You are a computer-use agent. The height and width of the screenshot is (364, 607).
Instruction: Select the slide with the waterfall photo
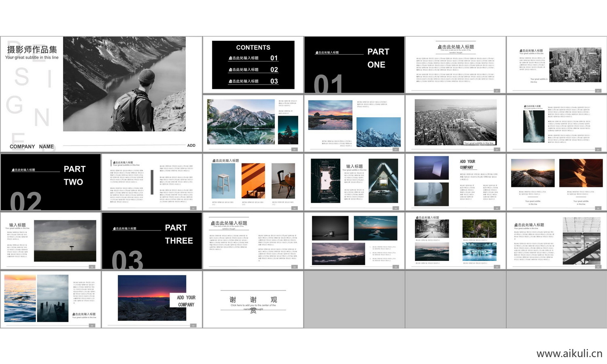[x=556, y=123]
